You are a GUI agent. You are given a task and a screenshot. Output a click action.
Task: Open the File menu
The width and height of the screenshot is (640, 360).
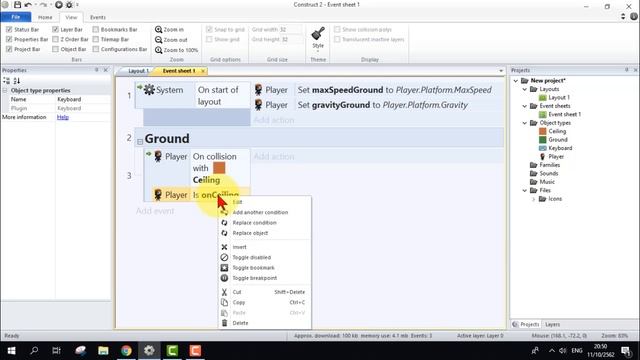point(16,17)
